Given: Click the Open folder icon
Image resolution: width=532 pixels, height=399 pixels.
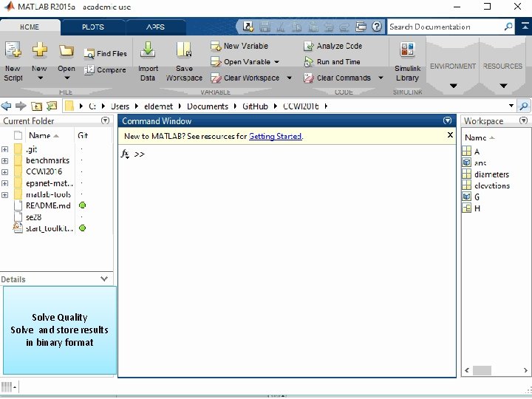Looking at the screenshot, I should click(66, 50).
